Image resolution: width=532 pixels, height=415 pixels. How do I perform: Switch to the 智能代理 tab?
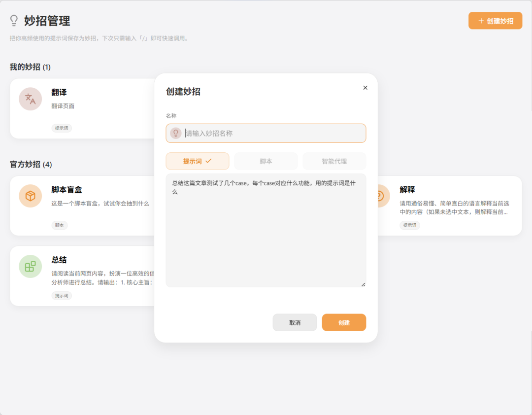334,161
